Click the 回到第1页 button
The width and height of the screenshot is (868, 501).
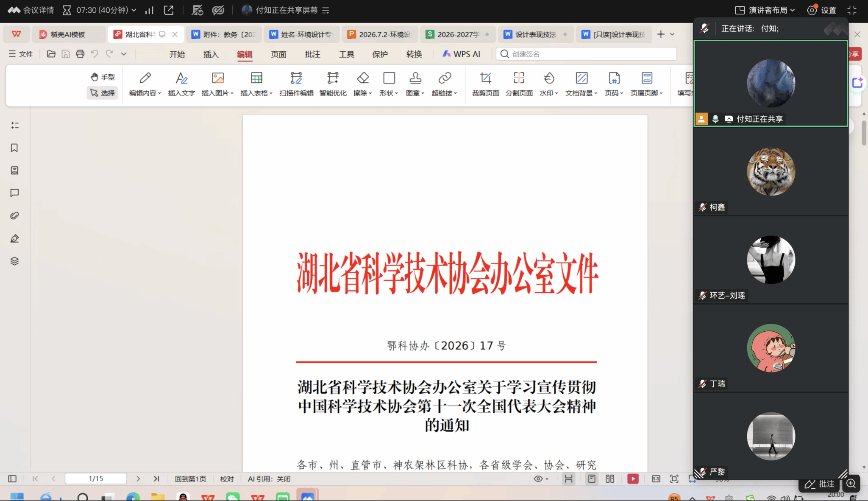click(190, 479)
